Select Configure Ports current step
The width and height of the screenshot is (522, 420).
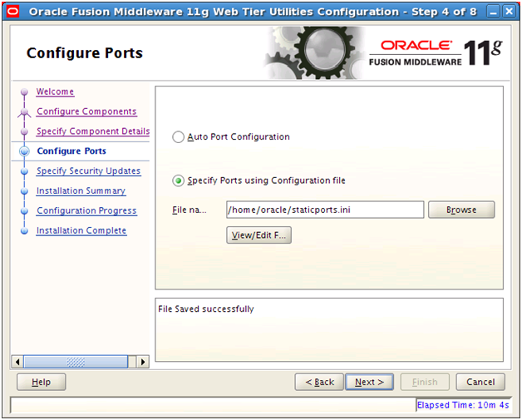(71, 151)
